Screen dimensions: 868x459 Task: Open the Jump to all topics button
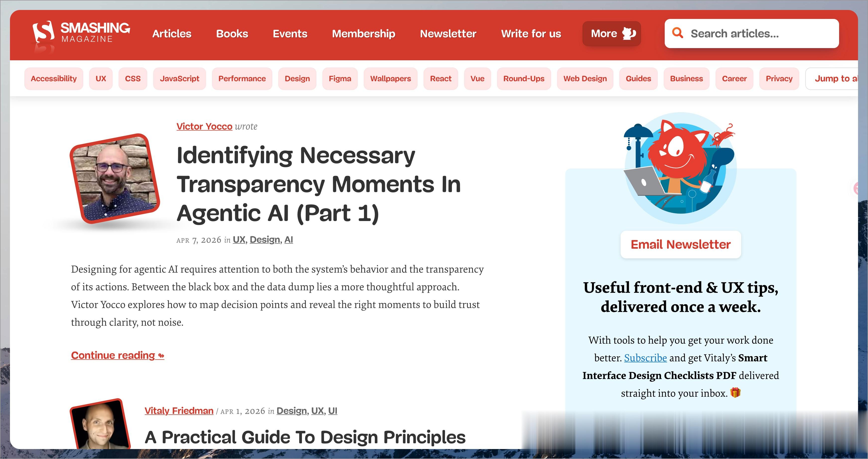[x=832, y=78]
